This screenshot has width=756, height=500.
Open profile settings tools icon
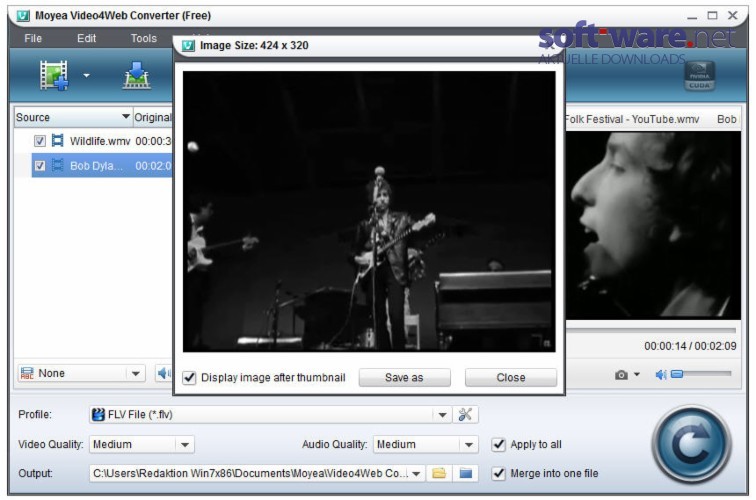(465, 415)
